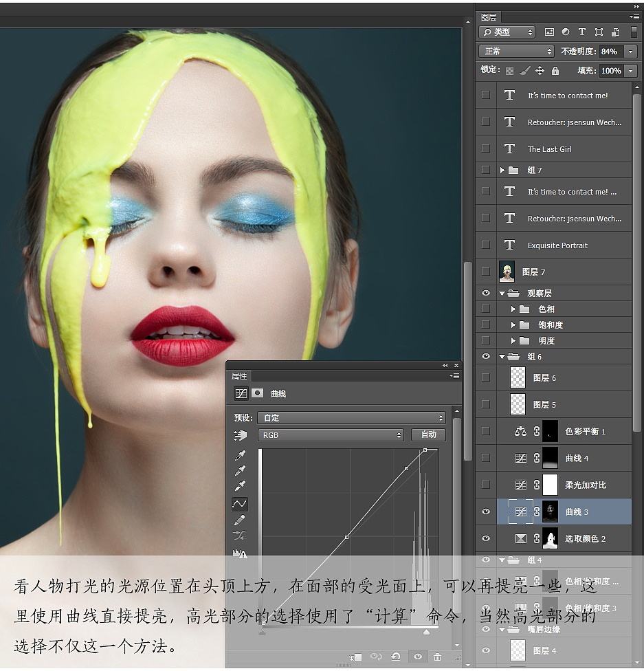Select the 属性 panel tab
This screenshot has height=671, width=644.
pyautogui.click(x=239, y=376)
